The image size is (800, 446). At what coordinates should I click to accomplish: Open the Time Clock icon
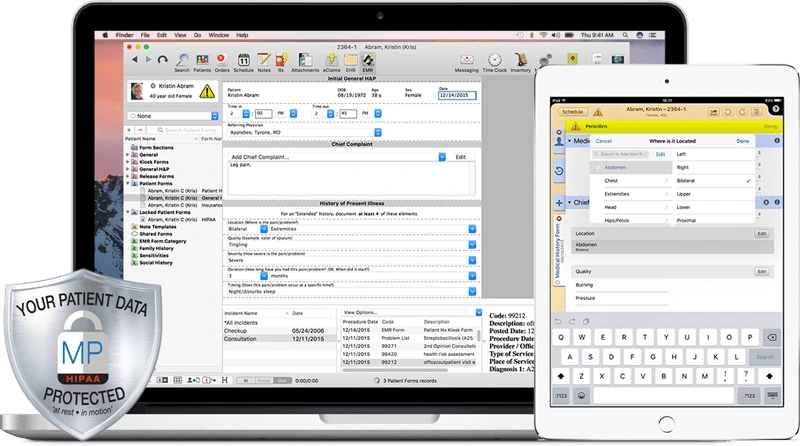click(494, 62)
